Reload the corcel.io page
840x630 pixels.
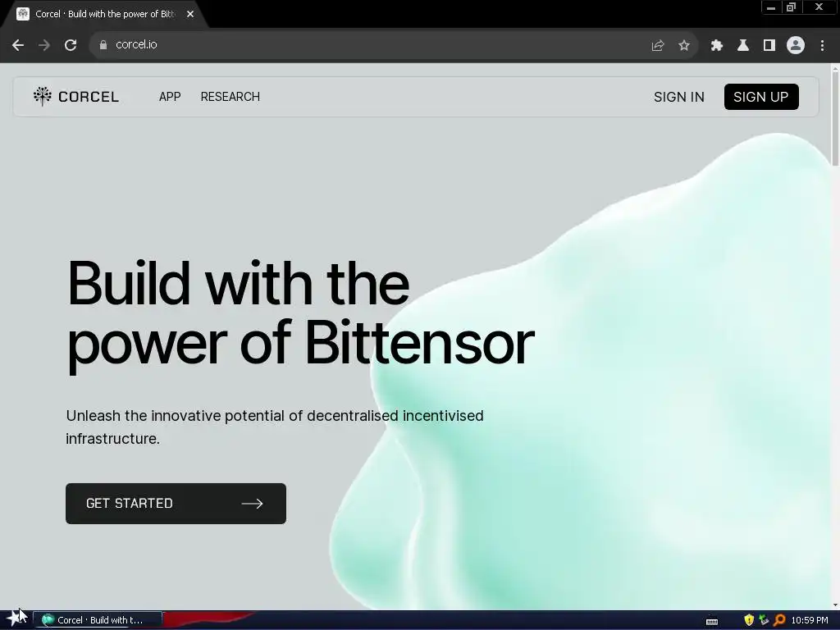coord(71,45)
